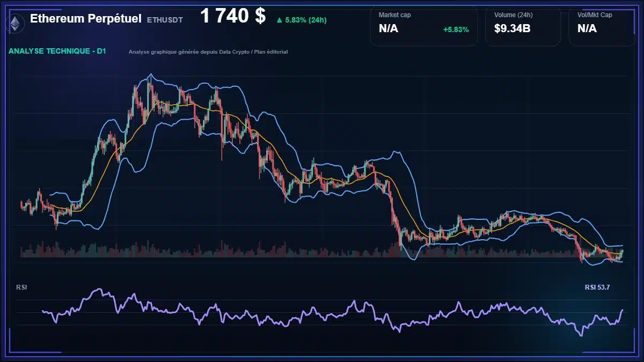
Task: Click the Volume (24h) label
Action: tap(513, 15)
